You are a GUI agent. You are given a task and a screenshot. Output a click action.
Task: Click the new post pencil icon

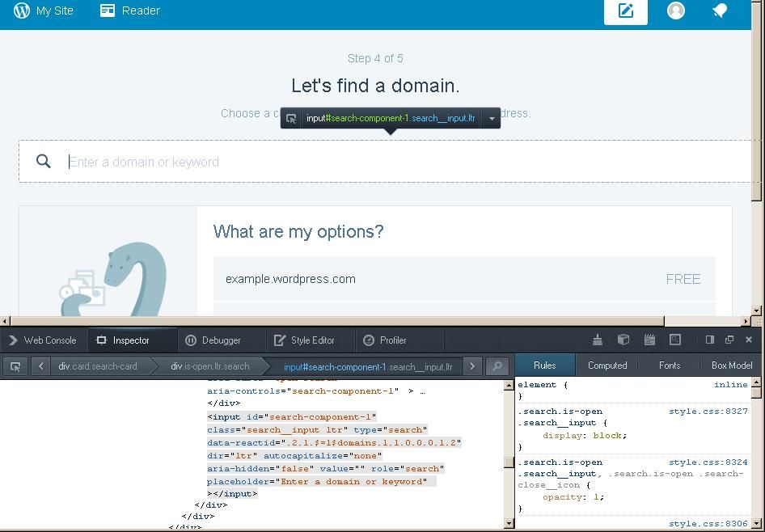click(625, 11)
